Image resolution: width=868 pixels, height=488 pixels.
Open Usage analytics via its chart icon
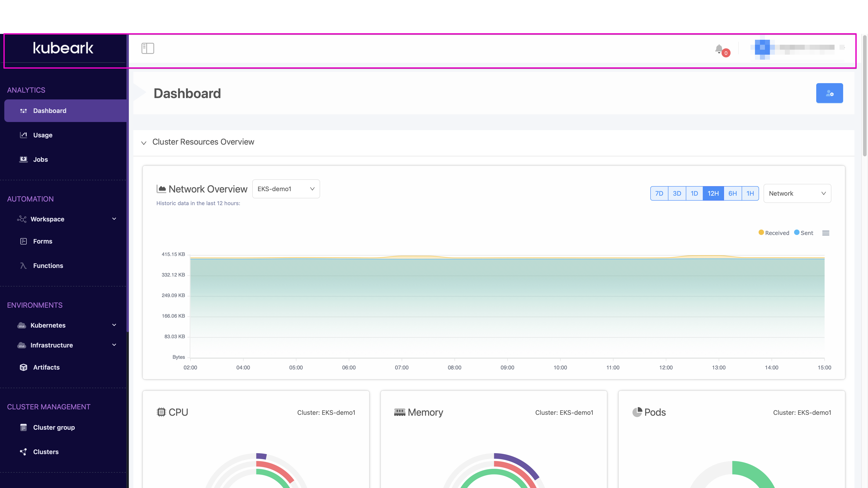24,135
